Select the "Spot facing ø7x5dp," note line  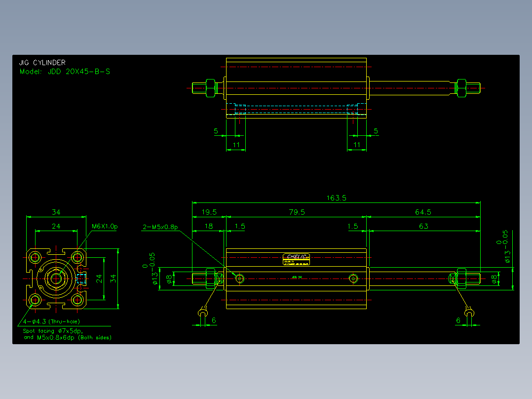53,331
